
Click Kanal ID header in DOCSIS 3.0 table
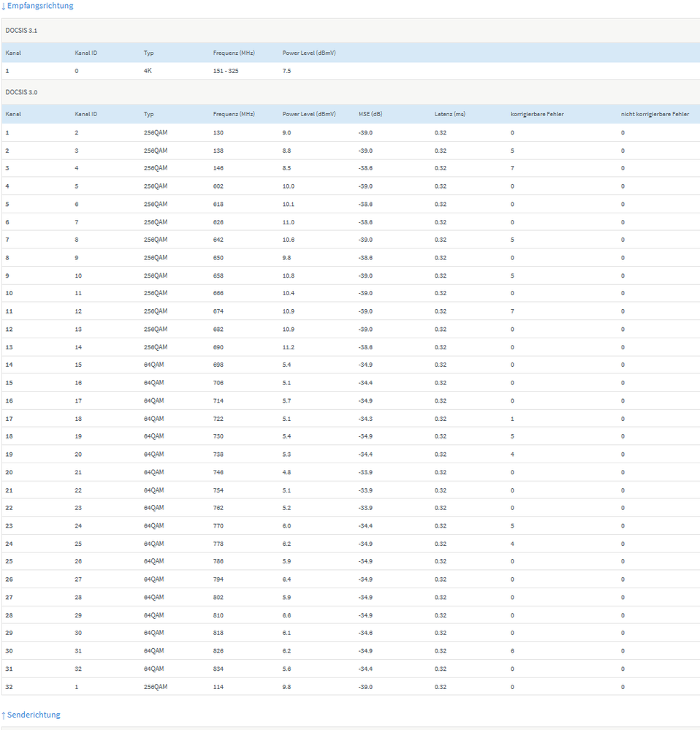[x=85, y=114]
